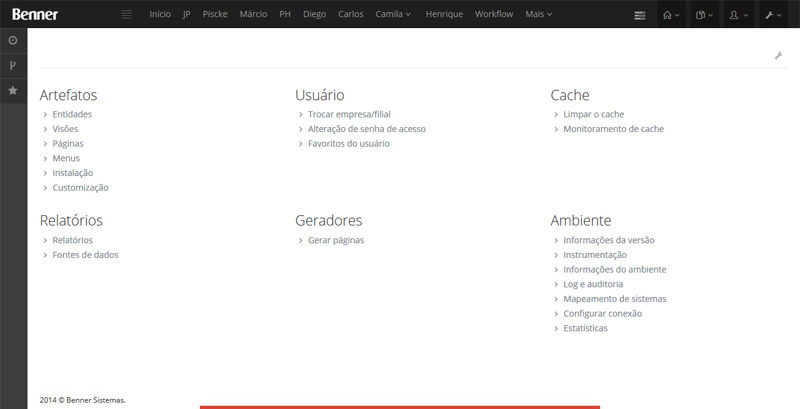Open the Entidades link under Artefatos
This screenshot has width=800, height=409.
point(72,114)
